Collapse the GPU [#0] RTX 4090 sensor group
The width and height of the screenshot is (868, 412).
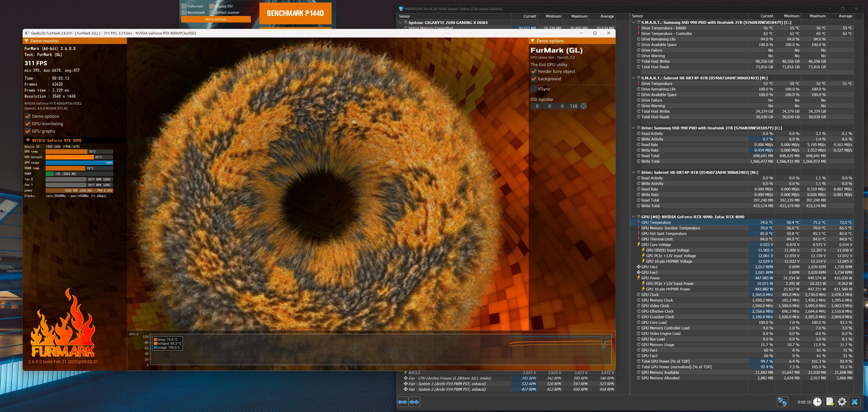pos(633,217)
